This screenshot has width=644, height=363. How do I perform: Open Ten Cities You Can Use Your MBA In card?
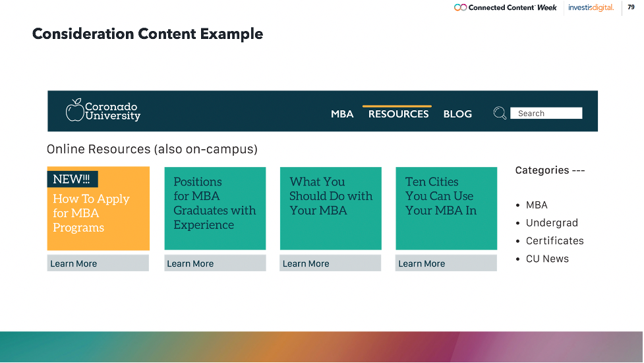pos(446,208)
